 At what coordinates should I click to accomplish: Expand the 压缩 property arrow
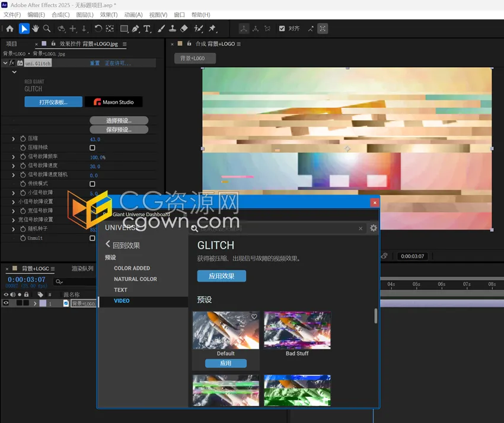[14, 139]
